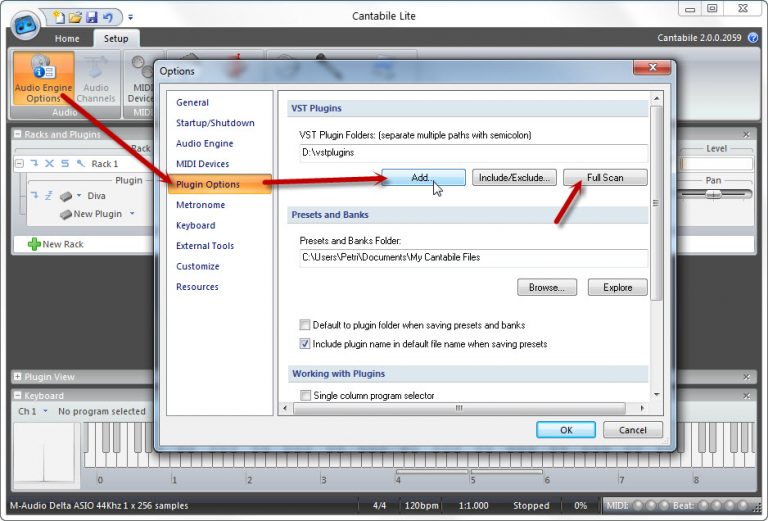Open the Cantabile application menu orb
This screenshot has width=768, height=521.
click(25, 25)
